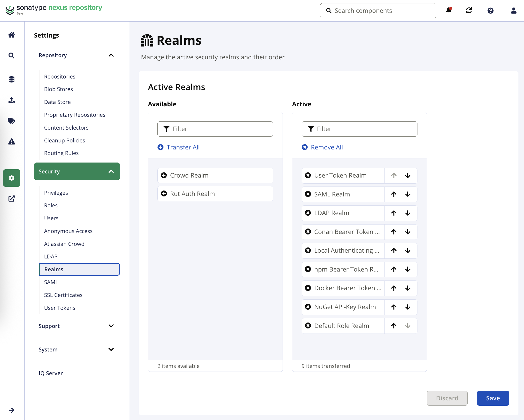
Task: Open the Roles settings page
Action: pyautogui.click(x=51, y=205)
